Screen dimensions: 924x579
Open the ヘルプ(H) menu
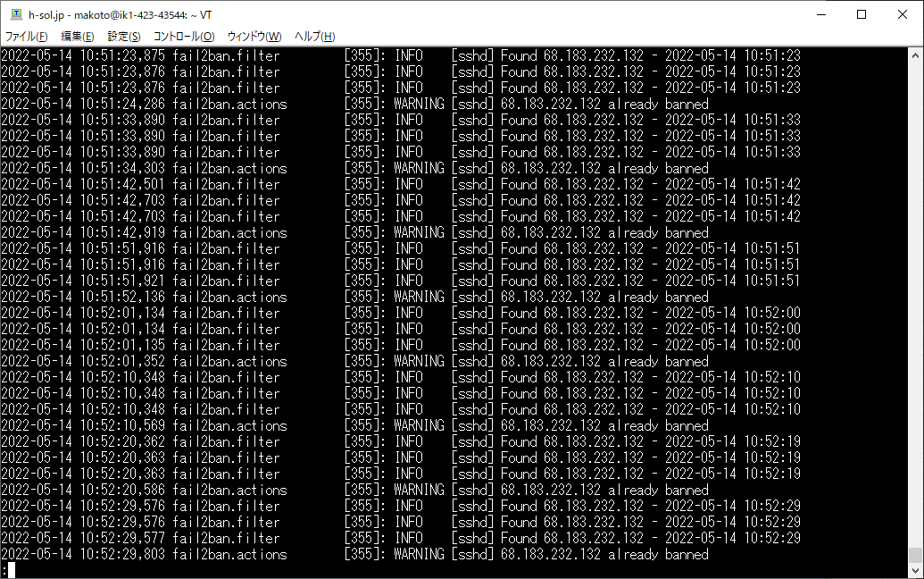314,37
